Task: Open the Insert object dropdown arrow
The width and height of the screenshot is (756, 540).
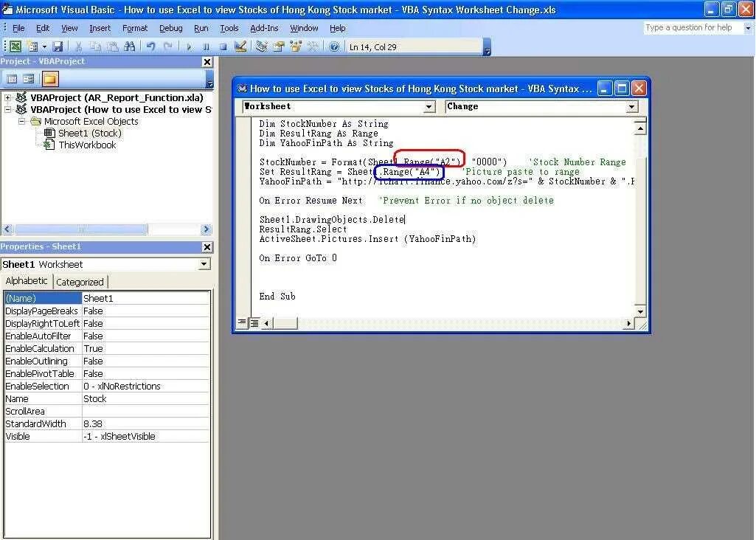Action: point(44,46)
